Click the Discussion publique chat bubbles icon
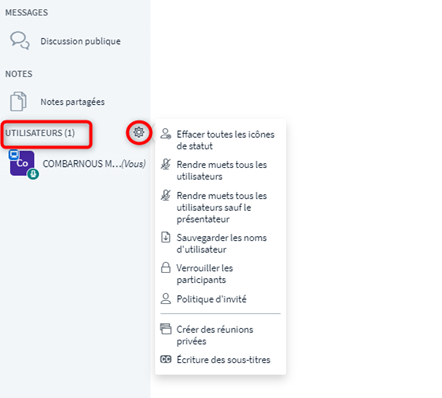 [20, 41]
